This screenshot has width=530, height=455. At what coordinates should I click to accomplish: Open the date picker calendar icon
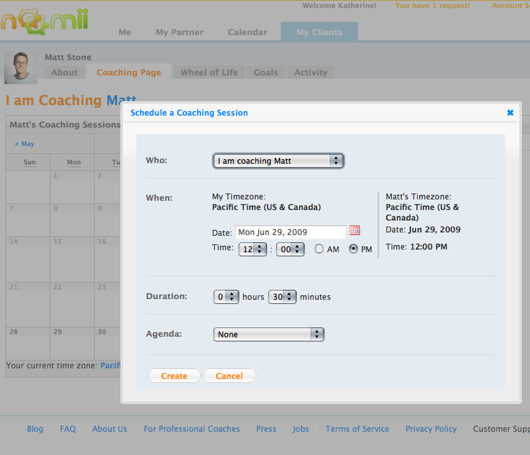[x=355, y=231]
